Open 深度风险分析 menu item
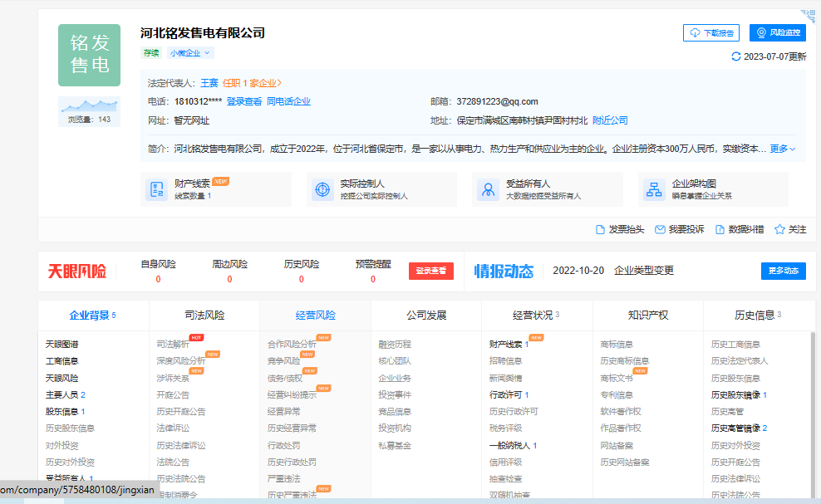Screen dimensions: 821x504 pos(181,361)
